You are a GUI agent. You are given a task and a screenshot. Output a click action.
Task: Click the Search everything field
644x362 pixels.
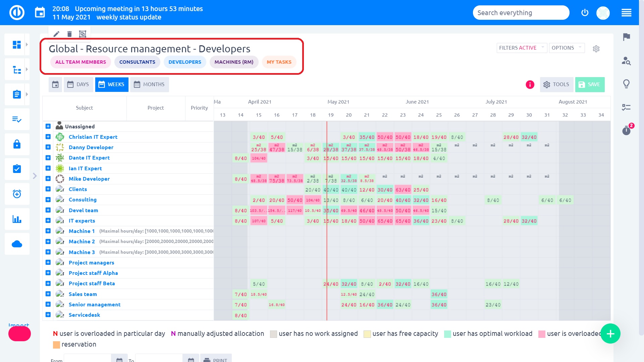pos(521,13)
